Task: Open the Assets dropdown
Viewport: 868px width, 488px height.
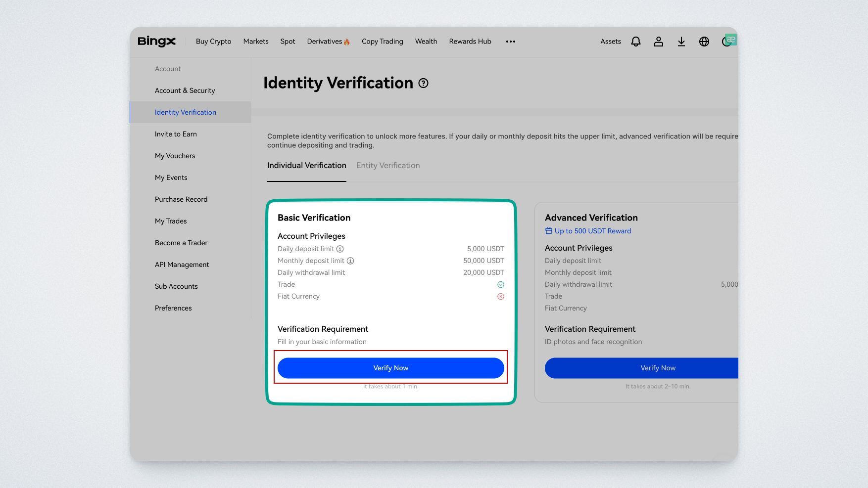Action: coord(610,42)
